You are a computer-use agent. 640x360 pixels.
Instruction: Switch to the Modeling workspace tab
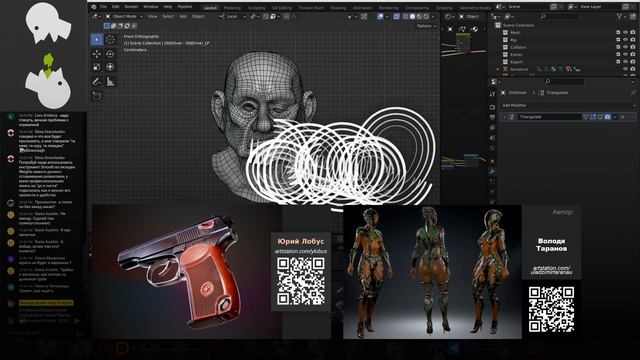[x=232, y=8]
